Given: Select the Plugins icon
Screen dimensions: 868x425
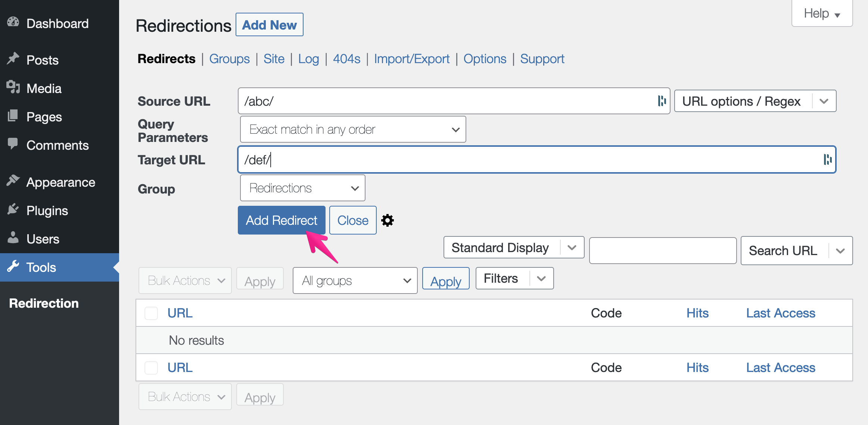Looking at the screenshot, I should (14, 210).
